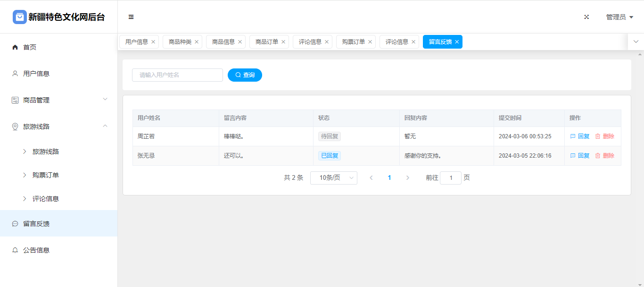The image size is (644, 287).
Task: Click the fullscreen toggle icon in header
Action: point(586,17)
